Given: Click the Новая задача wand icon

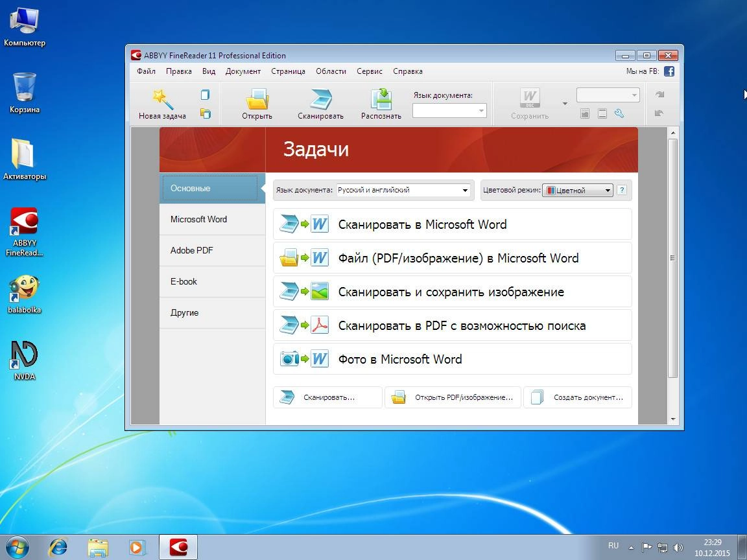Looking at the screenshot, I should point(163,99).
